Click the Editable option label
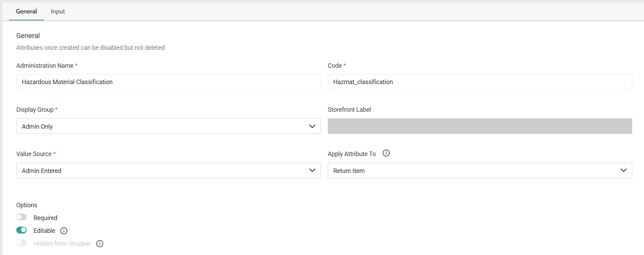Screen dimensions: 644x255 [44, 231]
